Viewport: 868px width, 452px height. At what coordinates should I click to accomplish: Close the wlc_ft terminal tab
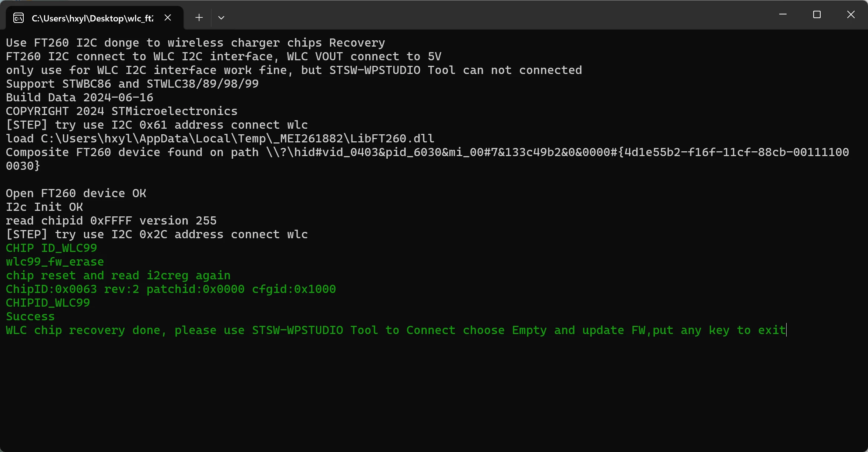tap(168, 18)
